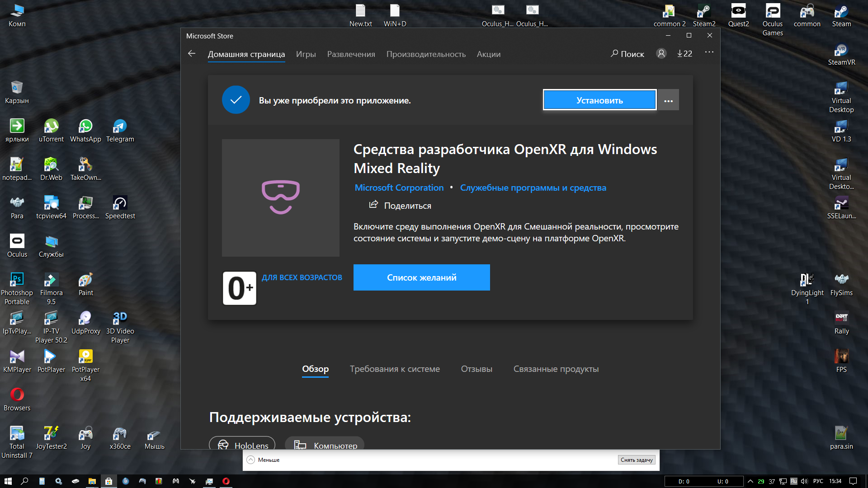Open the user account profile icon

(x=661, y=54)
